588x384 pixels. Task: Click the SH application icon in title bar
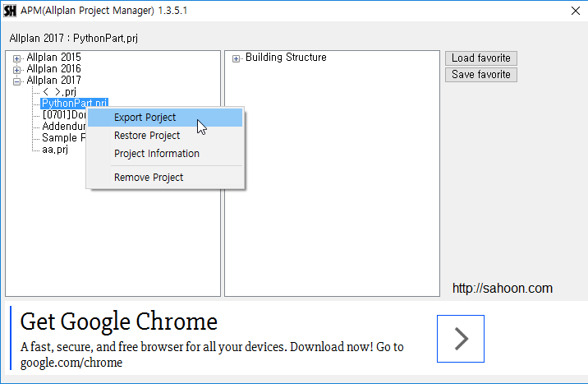[x=10, y=11]
